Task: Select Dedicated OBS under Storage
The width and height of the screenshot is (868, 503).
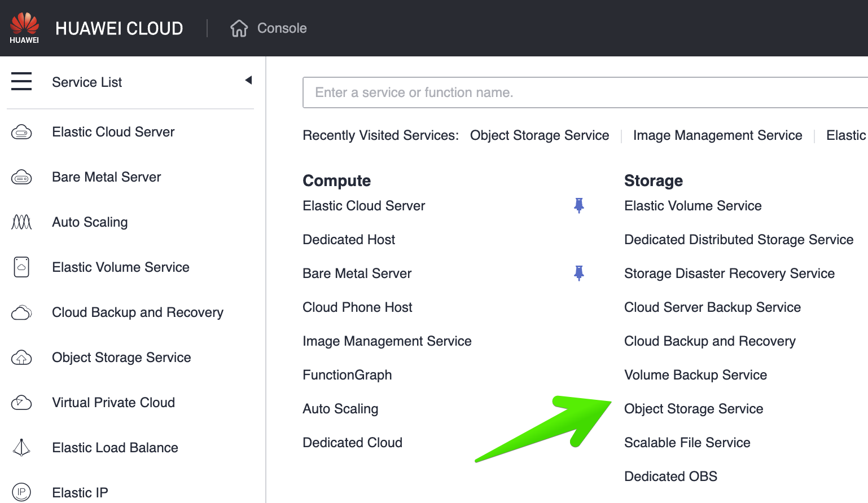Action: pyautogui.click(x=670, y=476)
